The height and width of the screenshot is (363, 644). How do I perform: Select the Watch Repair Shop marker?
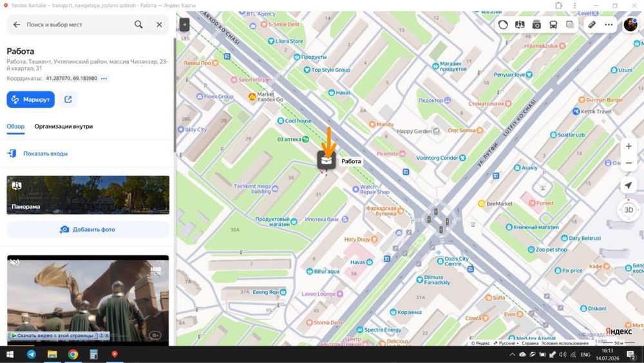[x=370, y=190]
